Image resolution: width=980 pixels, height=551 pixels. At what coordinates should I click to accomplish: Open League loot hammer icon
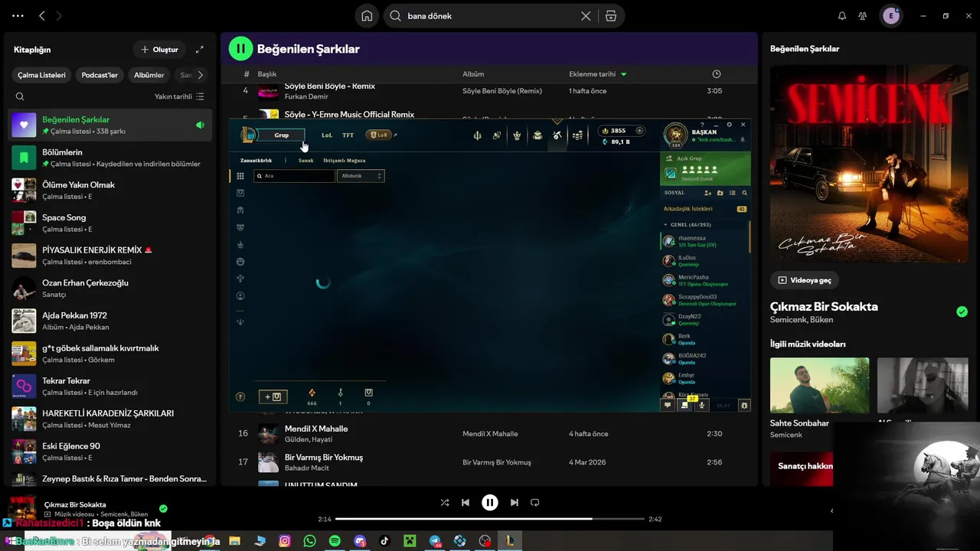(557, 135)
